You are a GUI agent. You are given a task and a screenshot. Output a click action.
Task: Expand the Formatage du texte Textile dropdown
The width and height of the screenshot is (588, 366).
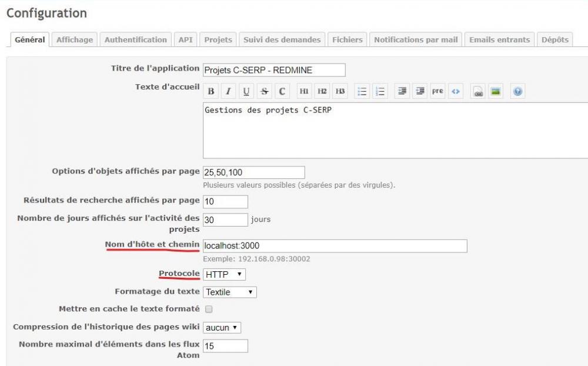click(x=229, y=292)
